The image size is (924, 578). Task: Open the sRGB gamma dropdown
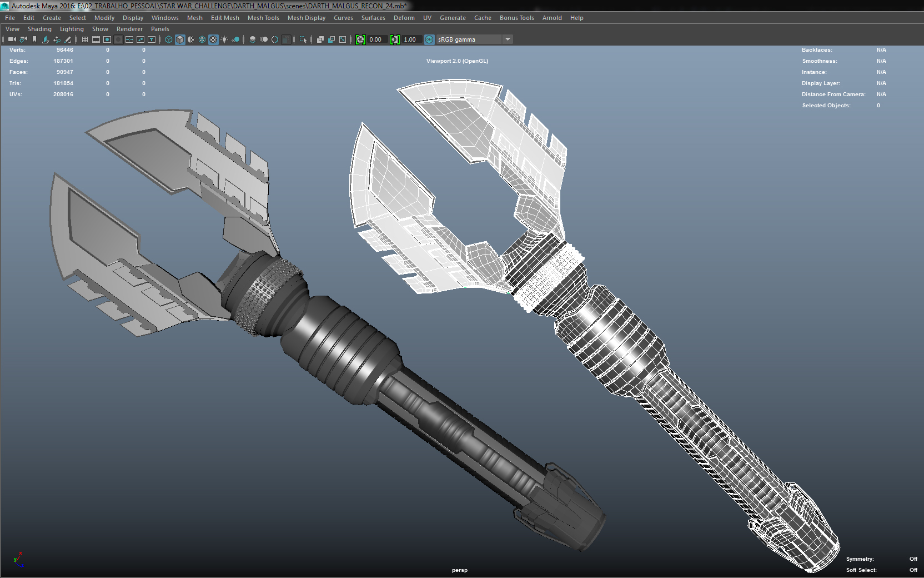[x=508, y=39]
